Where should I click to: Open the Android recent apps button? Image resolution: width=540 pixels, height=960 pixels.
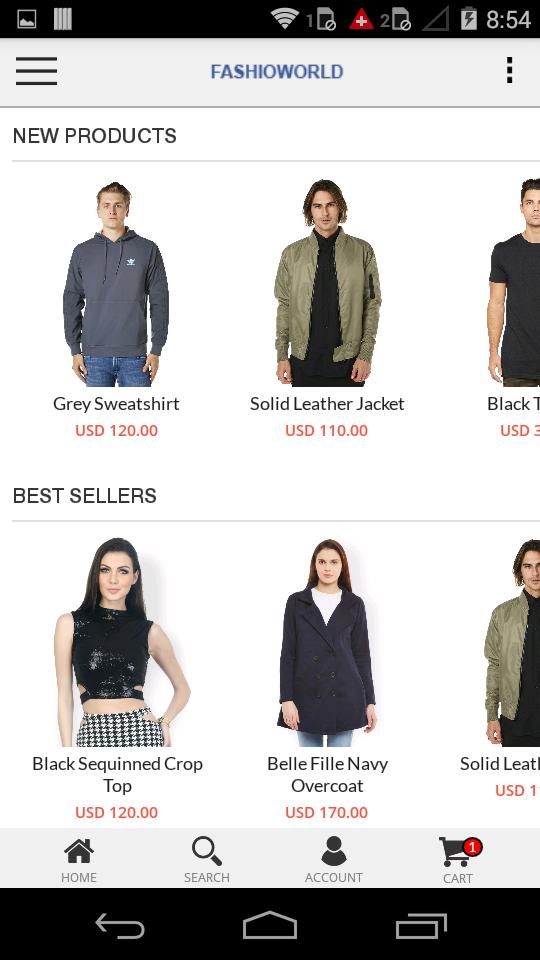[421, 925]
